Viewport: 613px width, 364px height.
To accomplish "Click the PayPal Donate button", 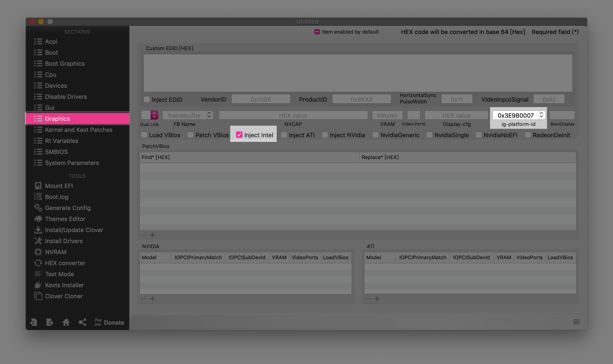I will tap(110, 322).
